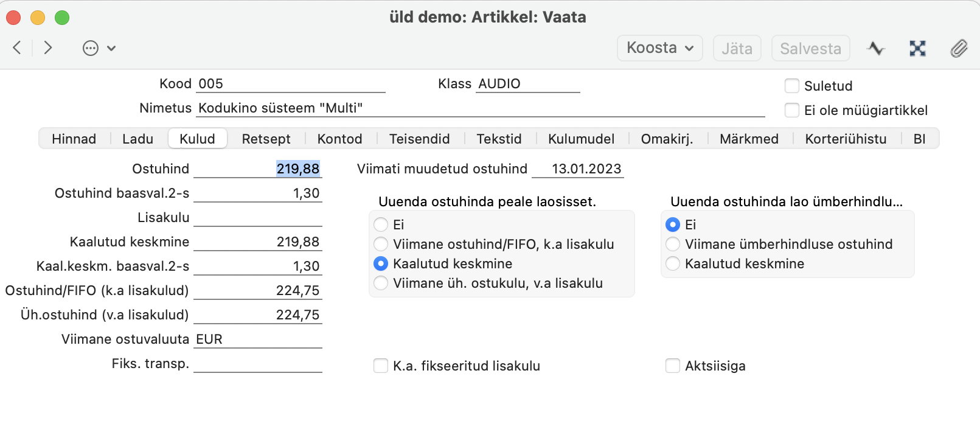Toggle the K.a. fikseeritud lisakulu checkbox
The height and width of the screenshot is (435, 980).
click(381, 366)
